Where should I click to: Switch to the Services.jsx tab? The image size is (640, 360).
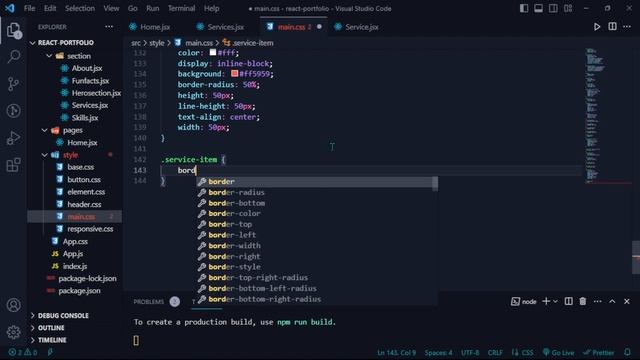[x=226, y=27]
